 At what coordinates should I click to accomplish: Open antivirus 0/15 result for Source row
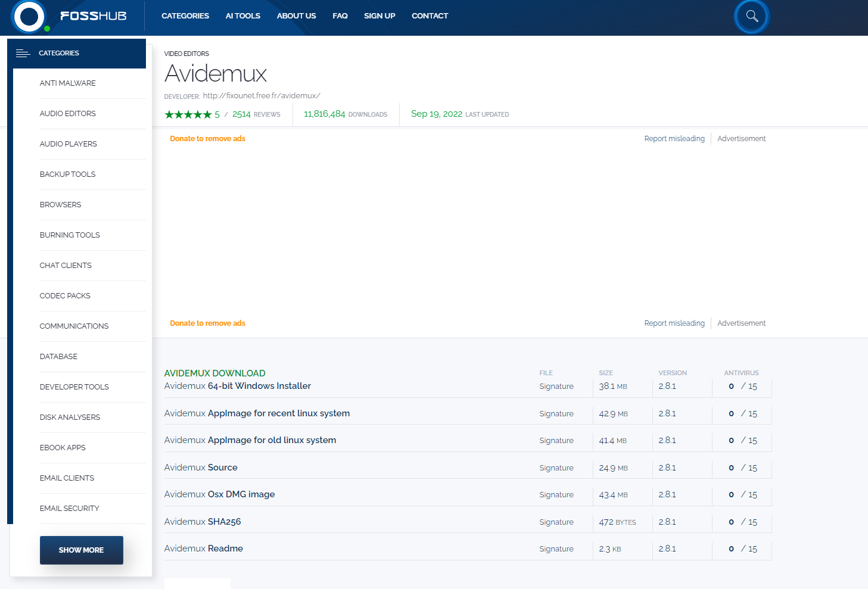(x=743, y=468)
